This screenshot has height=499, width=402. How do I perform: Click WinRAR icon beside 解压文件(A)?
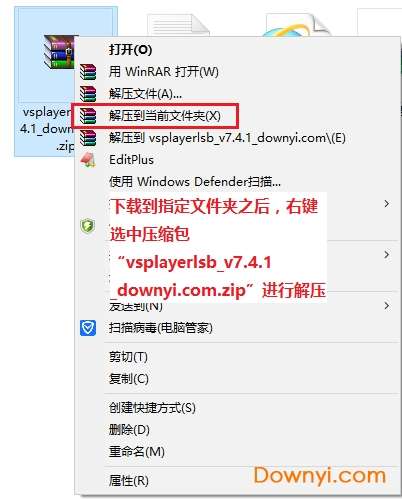pyautogui.click(x=88, y=94)
